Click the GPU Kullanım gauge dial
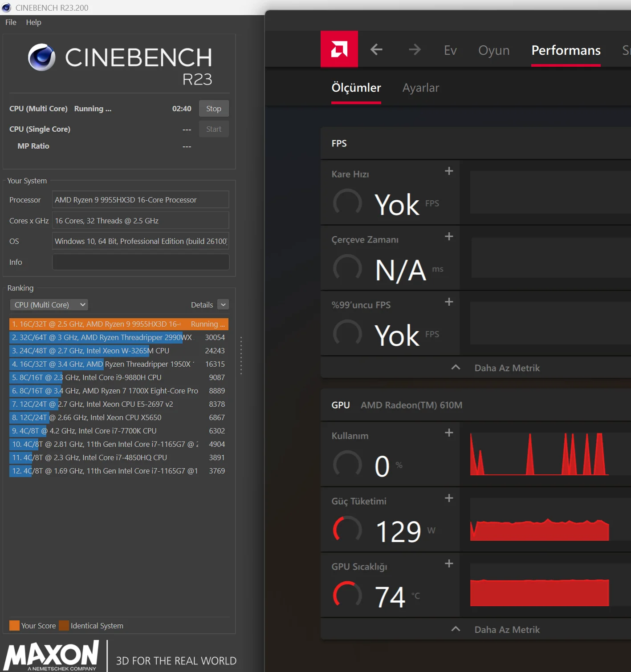Screen dimensions: 631x672 pos(347,464)
